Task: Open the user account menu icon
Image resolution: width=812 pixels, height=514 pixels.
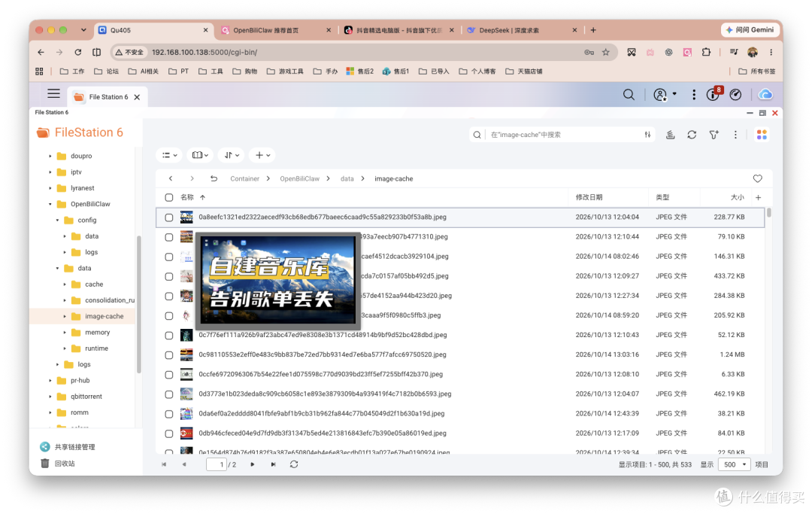Action: [660, 95]
